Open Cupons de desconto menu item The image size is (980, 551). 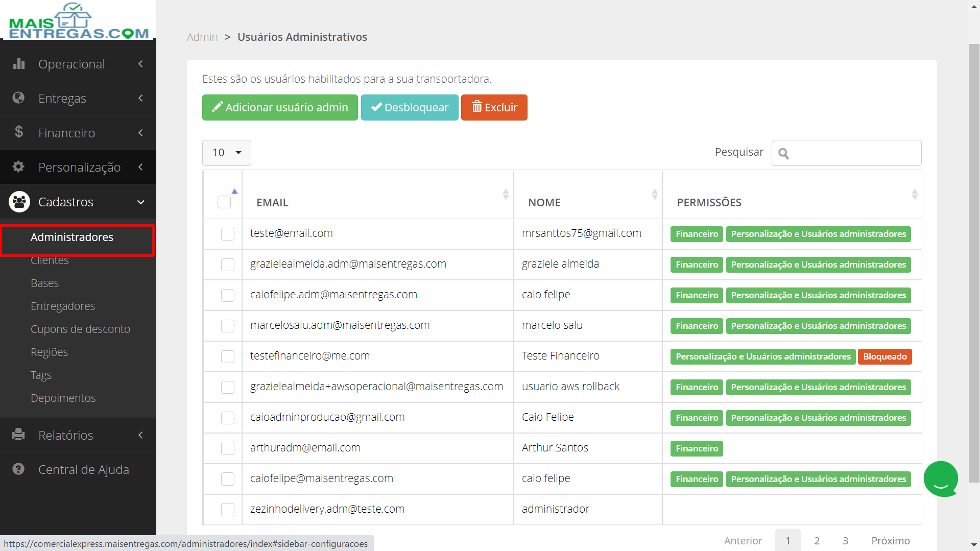[80, 329]
